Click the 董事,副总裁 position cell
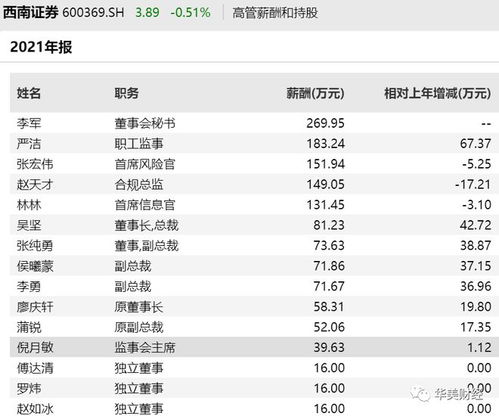This screenshot has width=499, height=416. tap(147, 246)
